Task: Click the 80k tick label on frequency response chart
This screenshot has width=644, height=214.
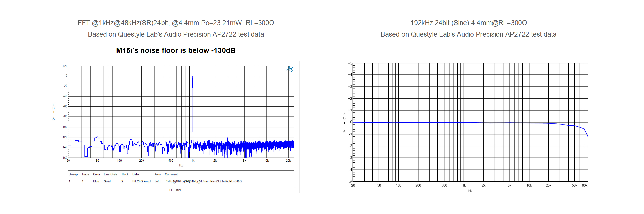Action: [584, 185]
